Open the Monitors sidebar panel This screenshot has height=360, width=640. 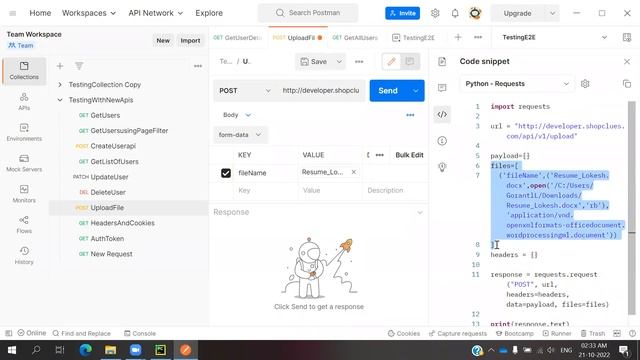coord(24,194)
